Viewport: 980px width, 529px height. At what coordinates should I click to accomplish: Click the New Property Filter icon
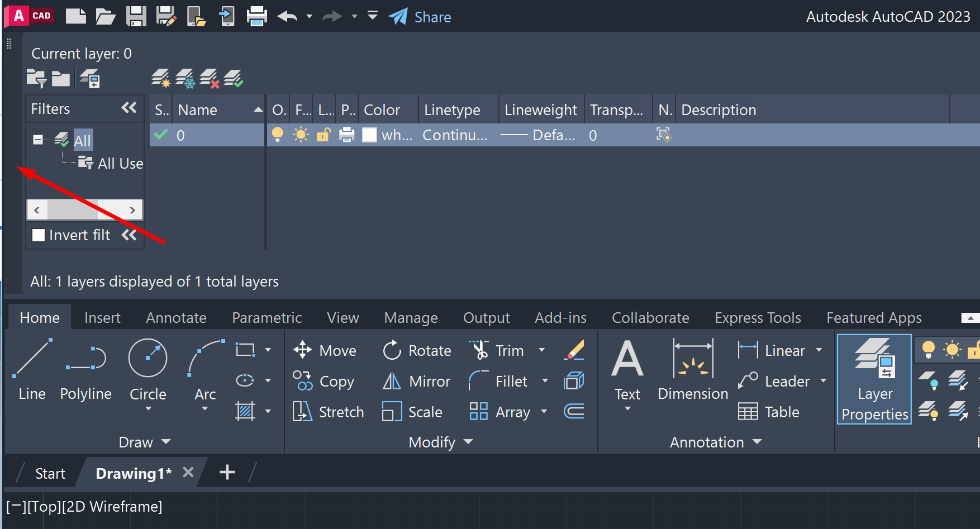point(37,79)
